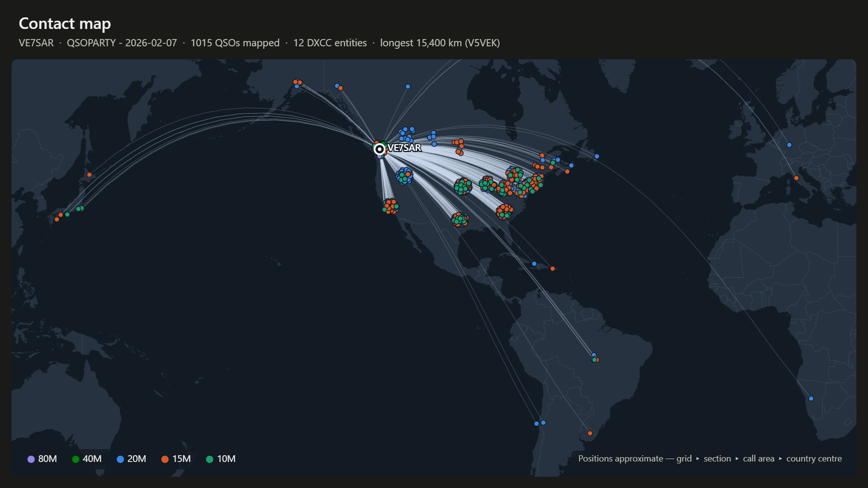Image resolution: width=868 pixels, height=488 pixels.
Task: Click the 80M purple legend swatch
Action: (x=31, y=459)
